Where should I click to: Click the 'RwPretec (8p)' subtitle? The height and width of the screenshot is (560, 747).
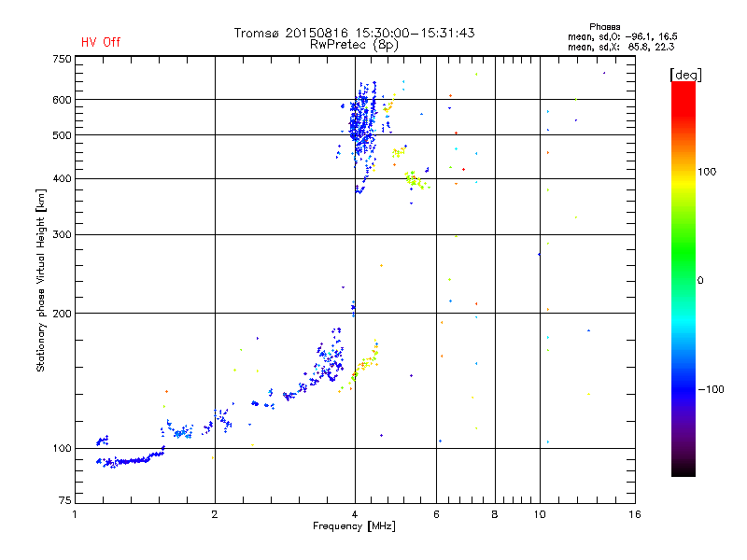pos(354,45)
